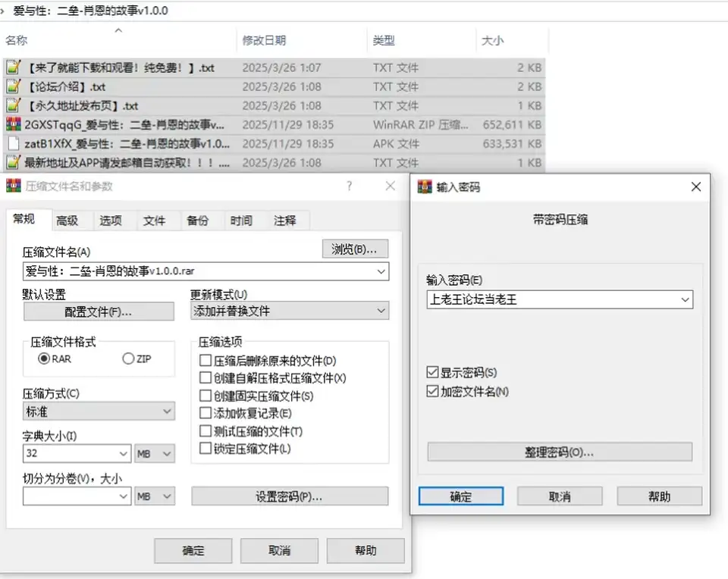Image resolution: width=728 pixels, height=579 pixels.
Task: Click 取消 in the 压缩文件名和参数 dialog
Action: [x=280, y=550]
